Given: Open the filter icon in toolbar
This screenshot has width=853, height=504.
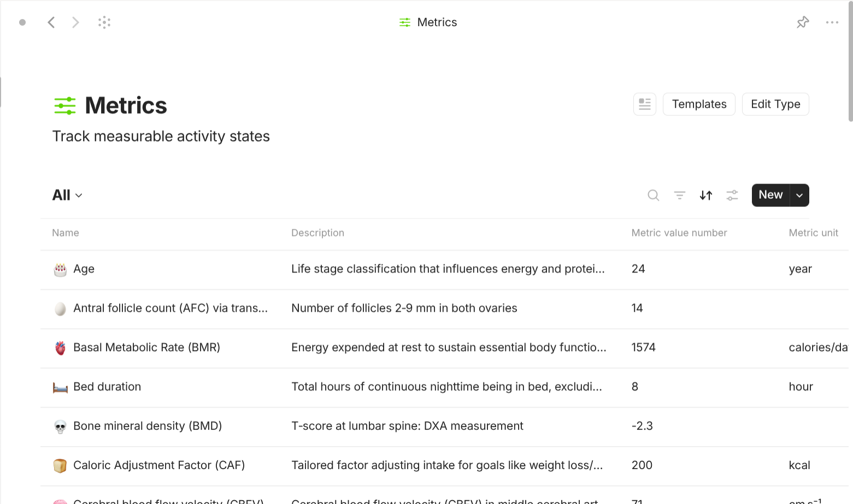Looking at the screenshot, I should coord(679,195).
